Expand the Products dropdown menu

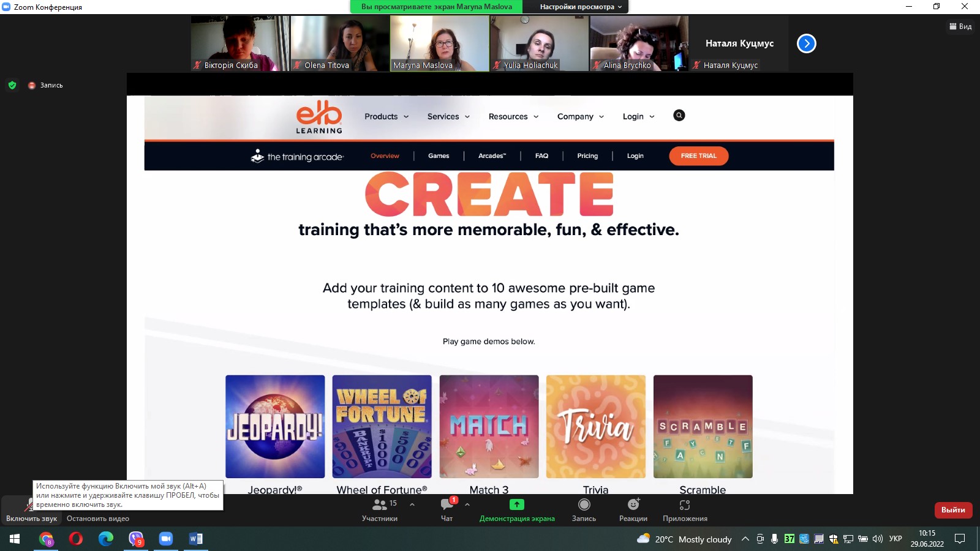click(x=386, y=116)
